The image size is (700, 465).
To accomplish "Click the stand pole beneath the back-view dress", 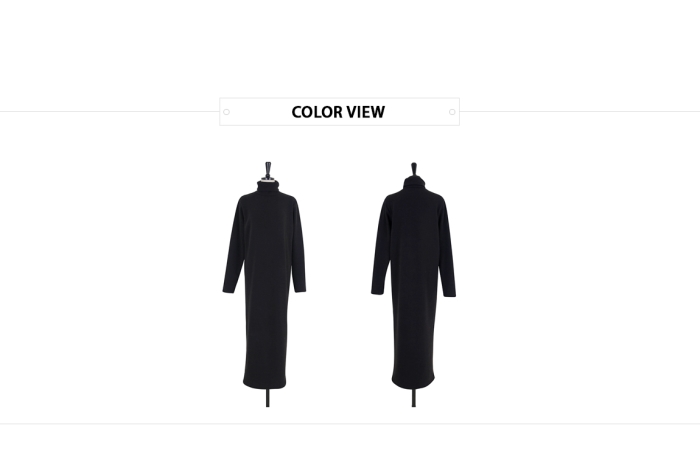I will [414, 398].
